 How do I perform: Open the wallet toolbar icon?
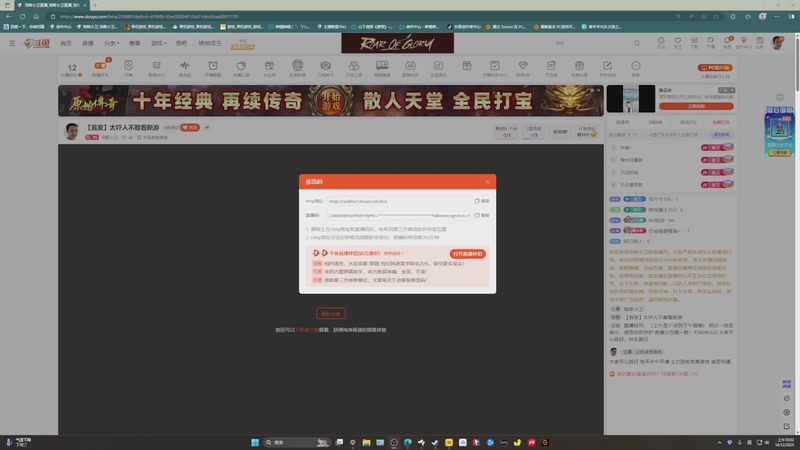pos(241,66)
